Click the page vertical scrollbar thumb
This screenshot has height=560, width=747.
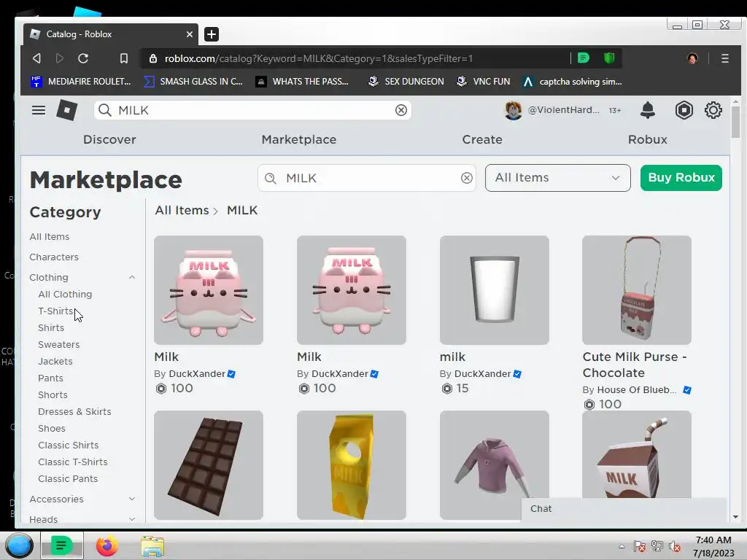point(735,121)
